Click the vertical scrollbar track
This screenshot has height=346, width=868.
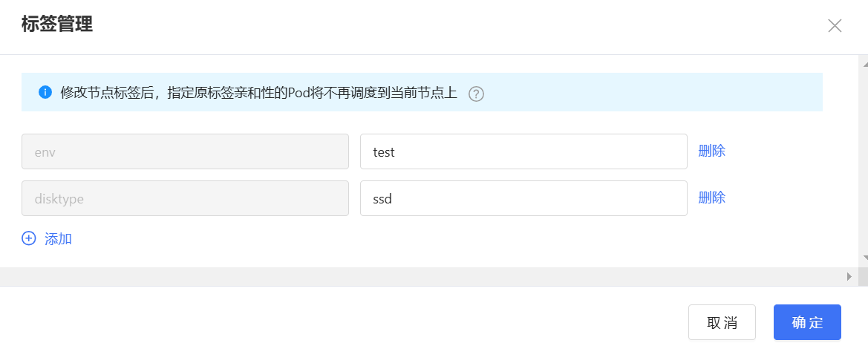[x=863, y=161]
